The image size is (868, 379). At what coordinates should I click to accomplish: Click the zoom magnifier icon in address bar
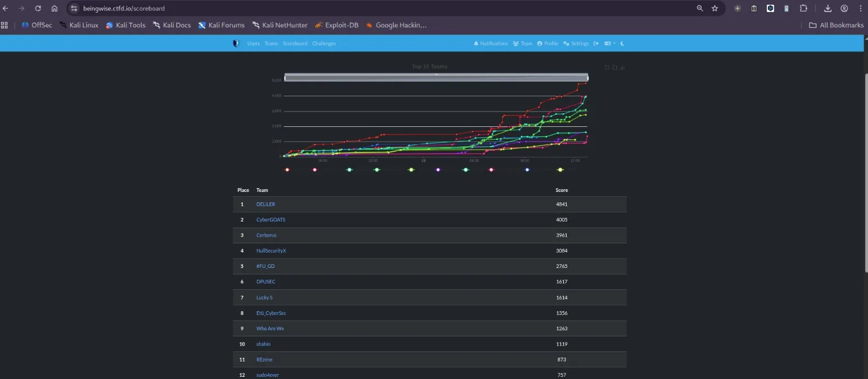click(700, 8)
